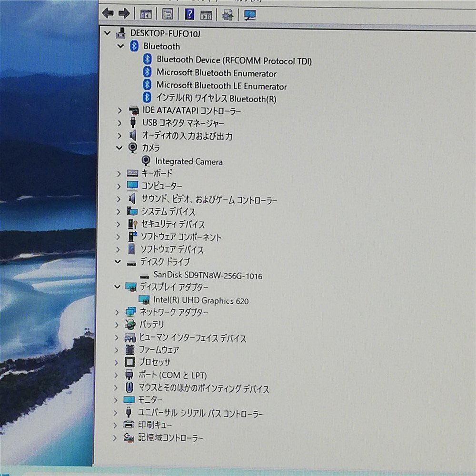The height and width of the screenshot is (476, 476).
Task: Click the action pane toolbar icon
Action: [x=206, y=15]
